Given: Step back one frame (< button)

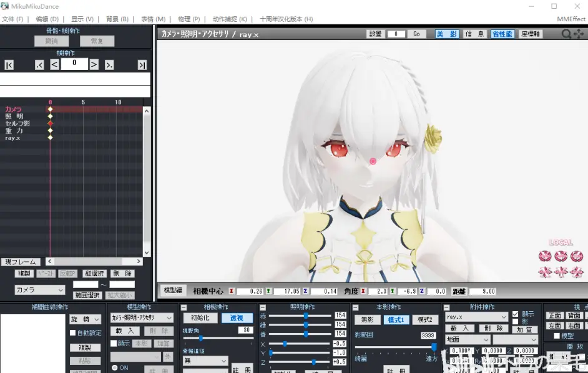Looking at the screenshot, I should coord(54,64).
